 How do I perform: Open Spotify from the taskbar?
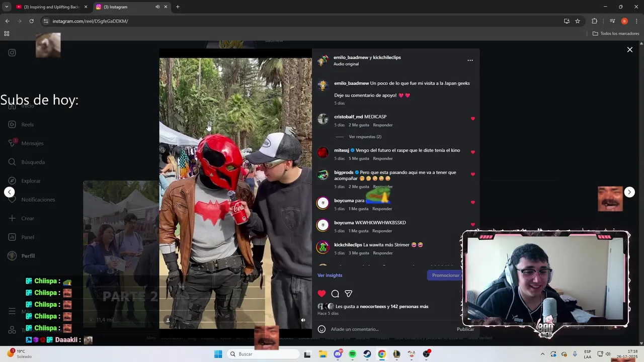tap(352, 354)
